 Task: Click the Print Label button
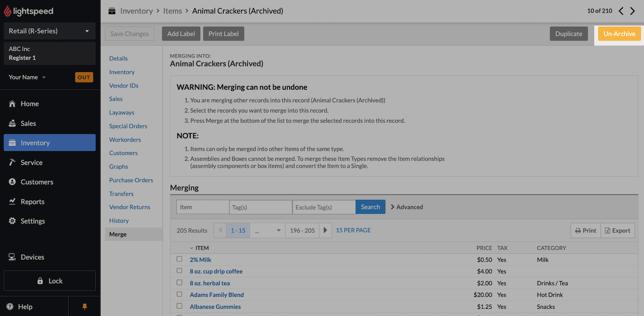[223, 34]
